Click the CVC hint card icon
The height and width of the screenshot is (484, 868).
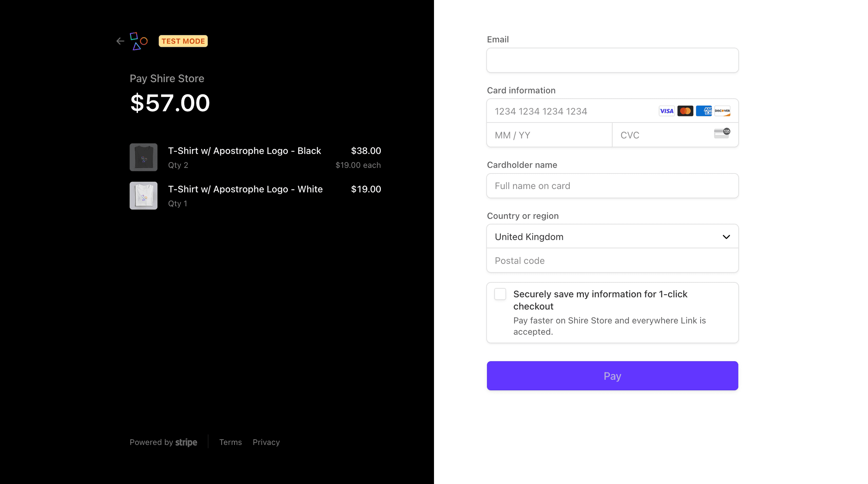722,133
